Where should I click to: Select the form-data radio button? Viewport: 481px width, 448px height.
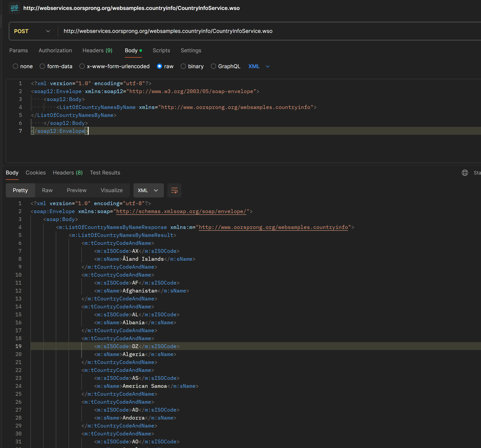coord(42,66)
